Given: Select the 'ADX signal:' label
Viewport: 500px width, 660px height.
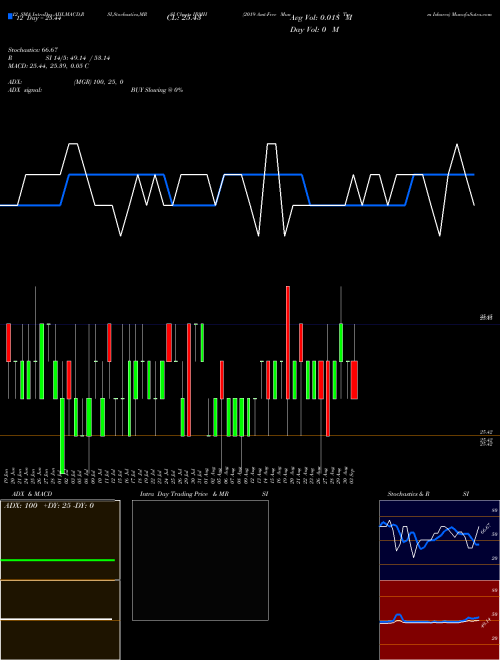Looking at the screenshot, I should coord(25,90).
